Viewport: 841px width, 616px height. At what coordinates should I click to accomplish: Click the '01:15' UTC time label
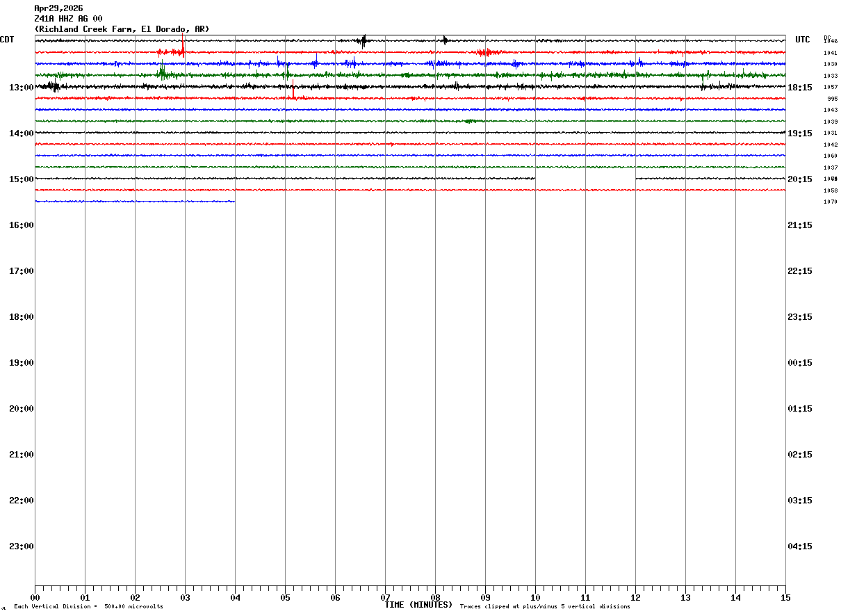coord(800,409)
